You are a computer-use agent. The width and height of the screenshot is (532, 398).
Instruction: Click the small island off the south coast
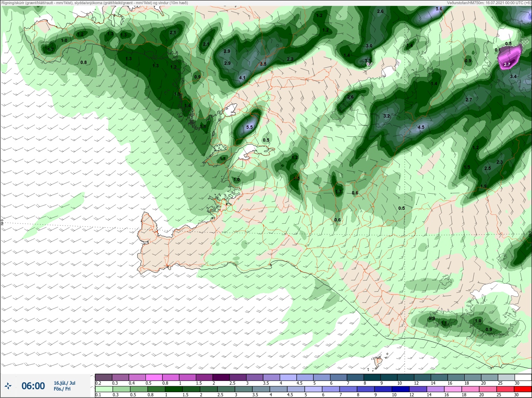[378, 362]
